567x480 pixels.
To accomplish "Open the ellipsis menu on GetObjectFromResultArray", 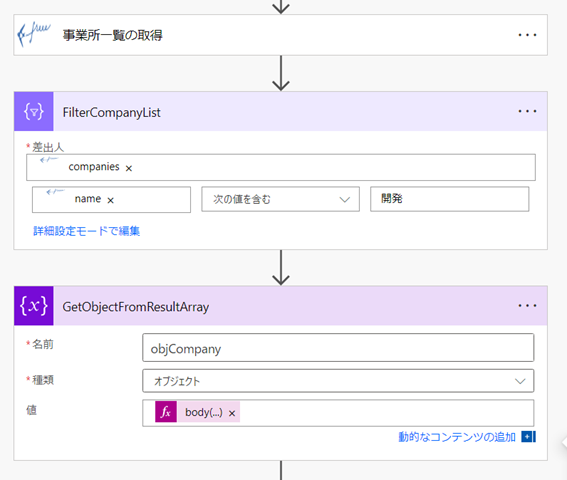I will pos(527,306).
